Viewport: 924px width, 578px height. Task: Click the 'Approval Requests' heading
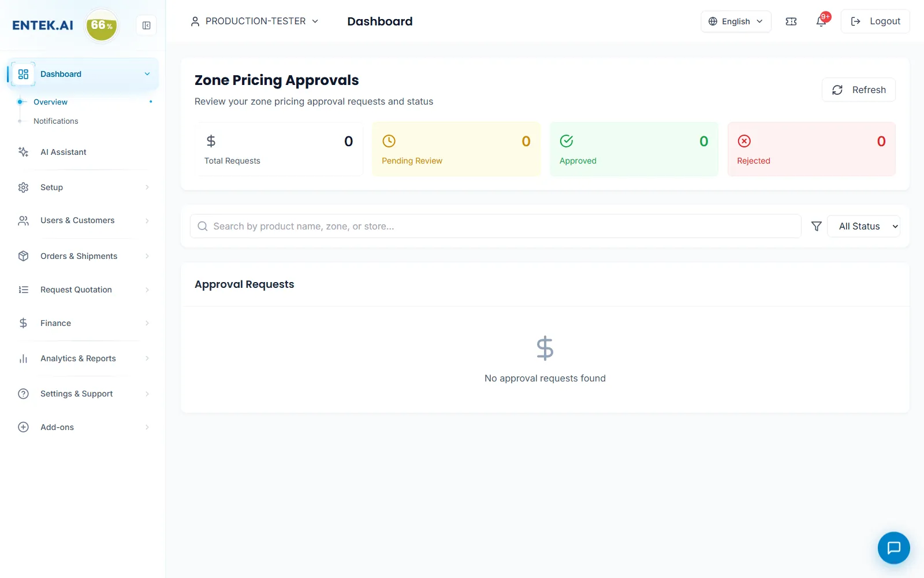click(x=244, y=284)
